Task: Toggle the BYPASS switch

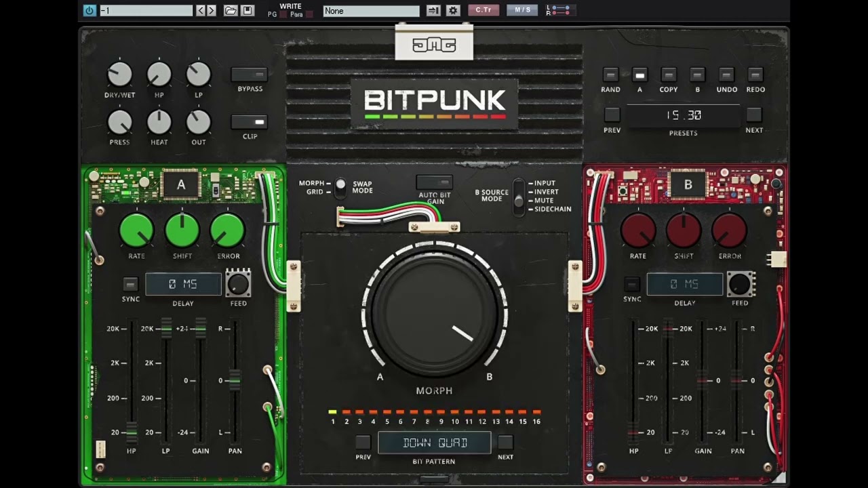Action: point(250,74)
